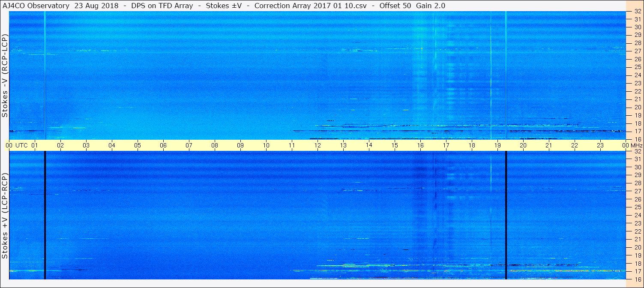The width and height of the screenshot is (644, 288).
Task: Select the 19 hour tick on the time axis
Action: [x=497, y=145]
